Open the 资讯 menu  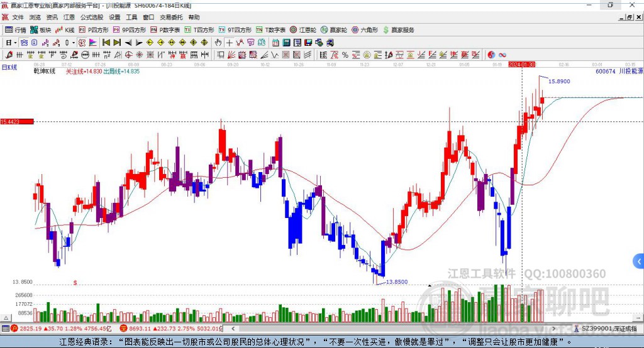coord(52,17)
